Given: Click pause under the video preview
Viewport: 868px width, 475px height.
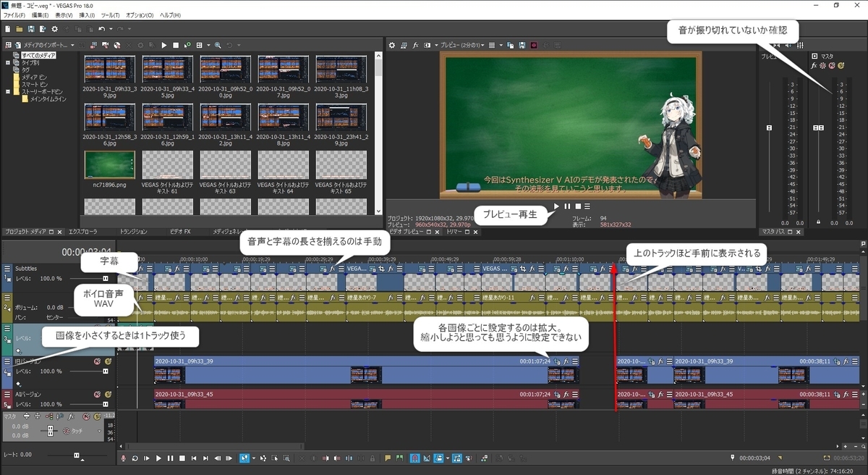Looking at the screenshot, I should 567,206.
